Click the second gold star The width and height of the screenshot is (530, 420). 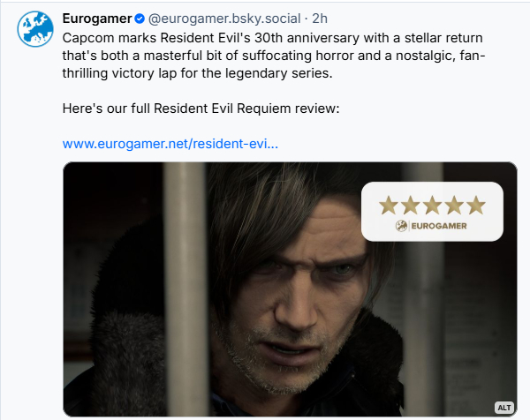click(411, 205)
